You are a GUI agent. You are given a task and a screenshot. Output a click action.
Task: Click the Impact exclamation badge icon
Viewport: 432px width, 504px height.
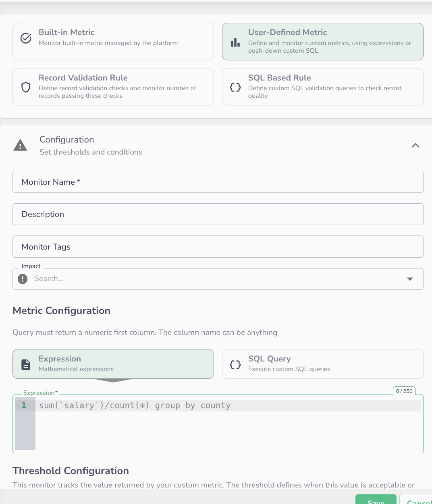coord(23,279)
